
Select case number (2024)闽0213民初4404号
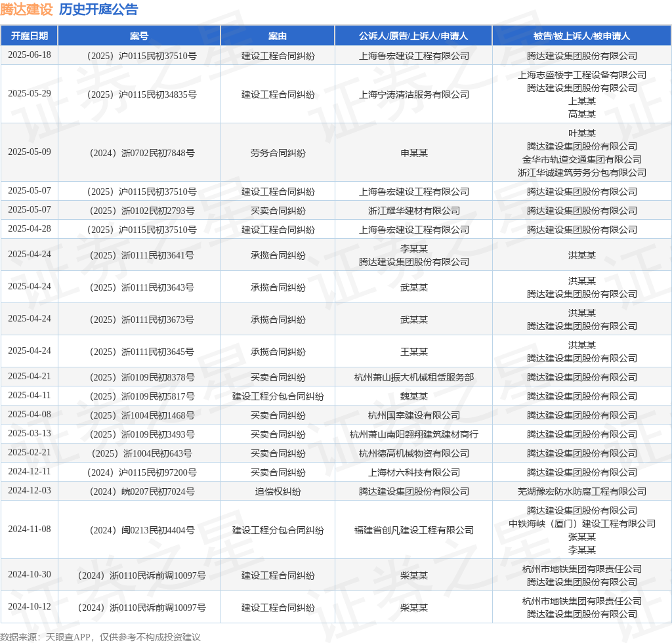(x=142, y=530)
